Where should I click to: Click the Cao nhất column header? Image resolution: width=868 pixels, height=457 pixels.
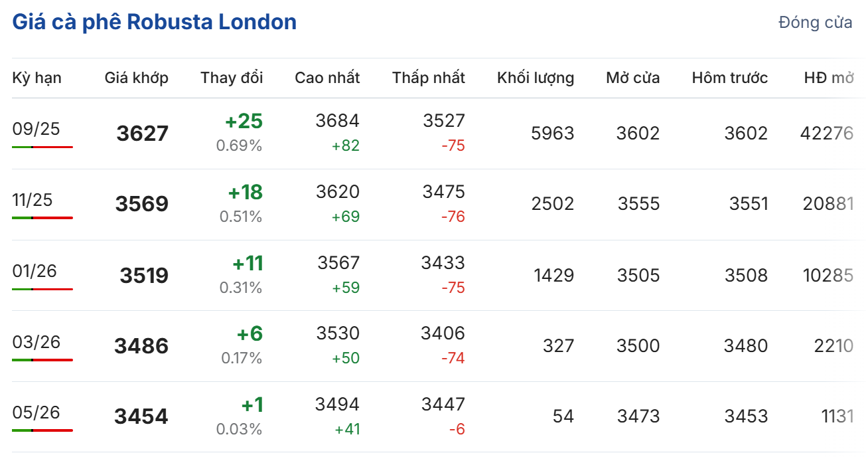point(327,78)
